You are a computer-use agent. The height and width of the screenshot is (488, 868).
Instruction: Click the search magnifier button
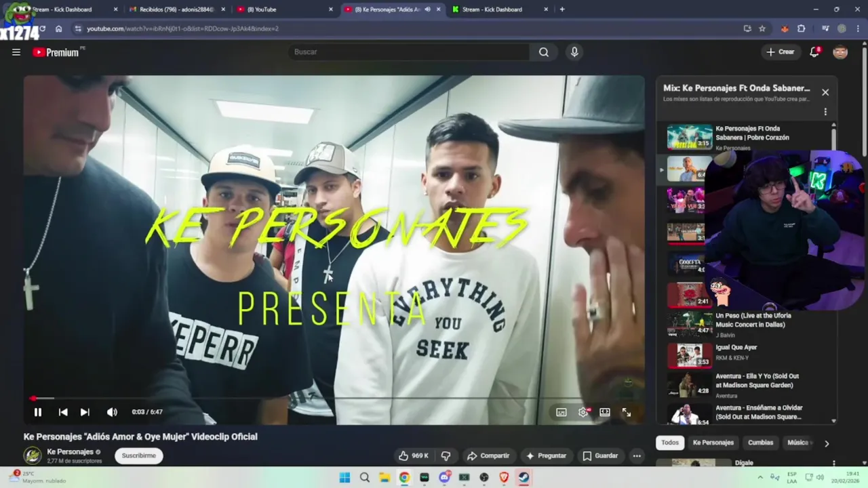[544, 52]
